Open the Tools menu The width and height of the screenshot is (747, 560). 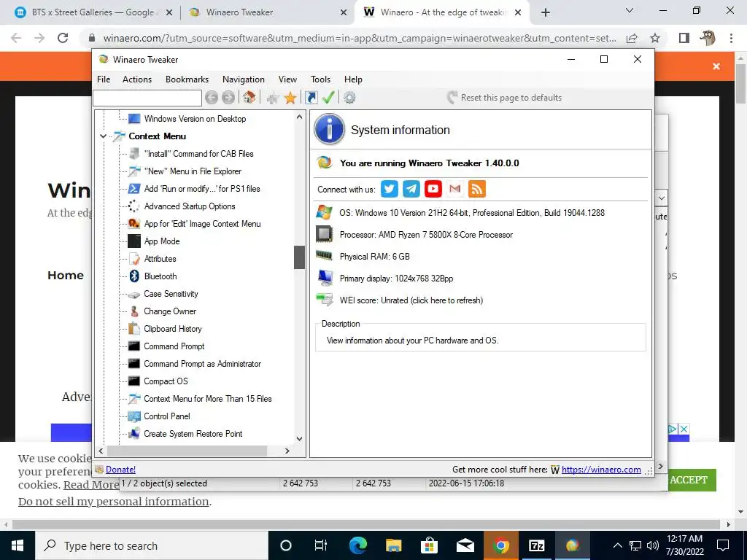[321, 79]
